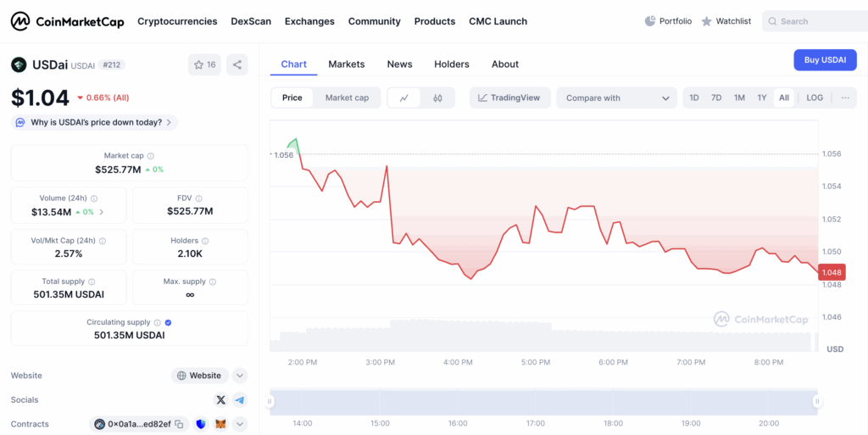Open the Holders tab
Screen dimensions: 868x435
451,64
